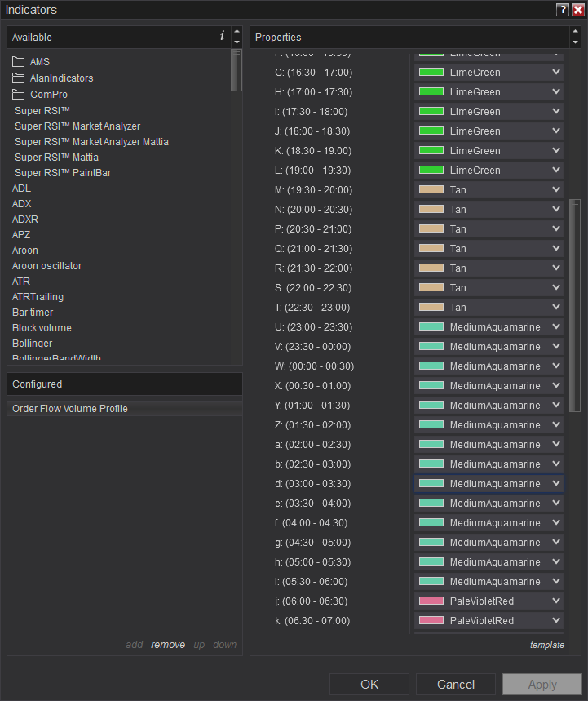The image size is (588, 701).
Task: Click the template link
Action: [x=546, y=645]
